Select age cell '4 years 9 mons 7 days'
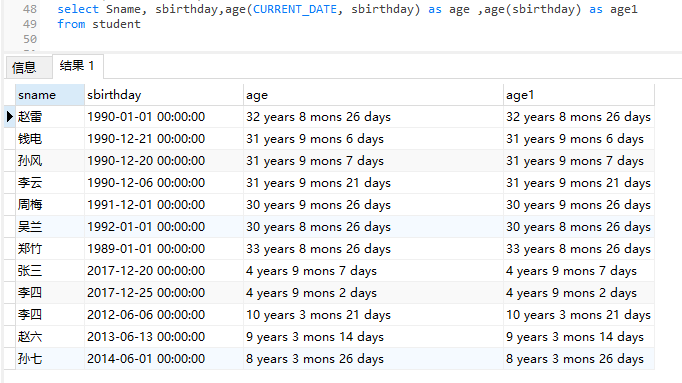Screen dimensions: 682x383 (373, 271)
